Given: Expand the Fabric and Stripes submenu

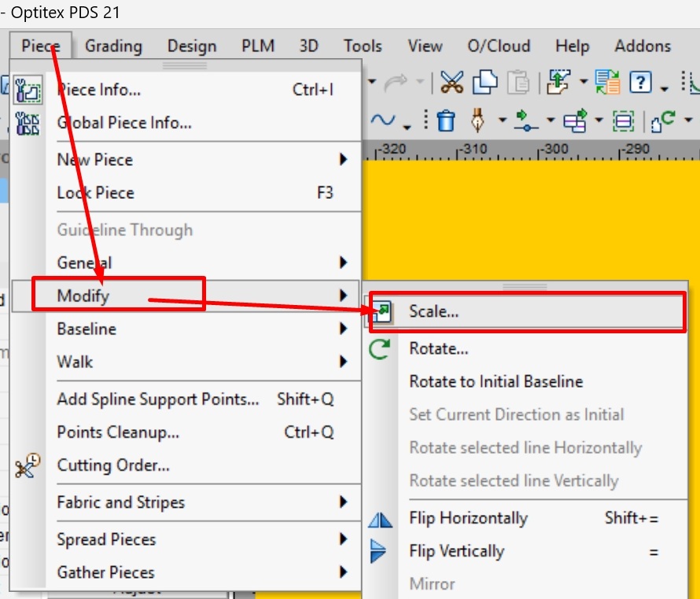Looking at the screenshot, I should point(343,502).
